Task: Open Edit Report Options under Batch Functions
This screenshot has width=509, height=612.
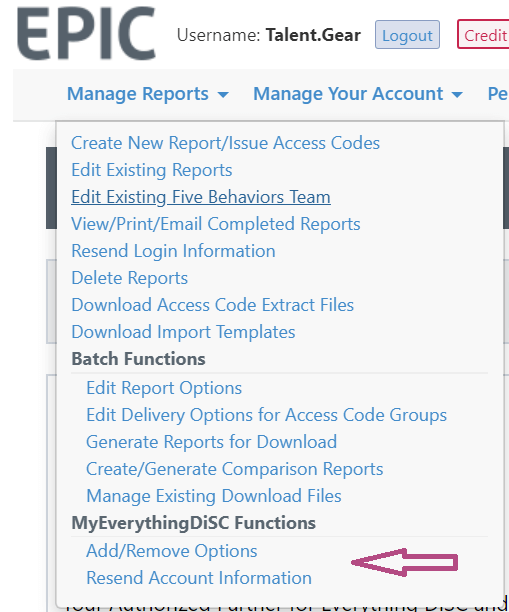Action: pyautogui.click(x=164, y=388)
